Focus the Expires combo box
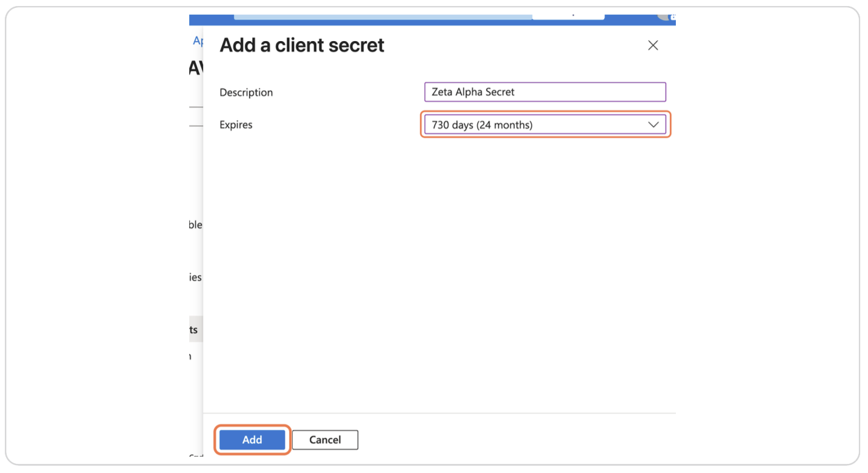This screenshot has width=868, height=473. (x=545, y=124)
